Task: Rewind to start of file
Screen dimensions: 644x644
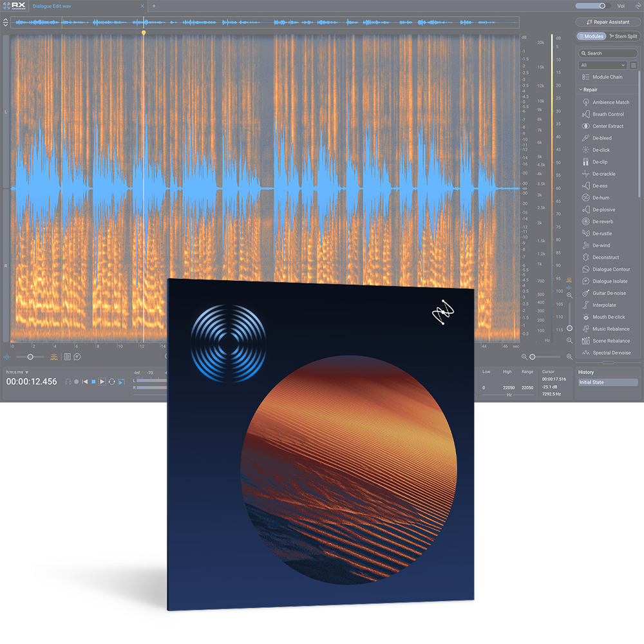Action: click(85, 381)
